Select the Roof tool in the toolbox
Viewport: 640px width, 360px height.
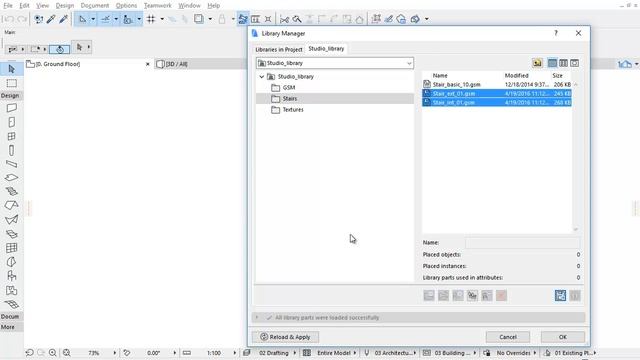pyautogui.click(x=11, y=205)
